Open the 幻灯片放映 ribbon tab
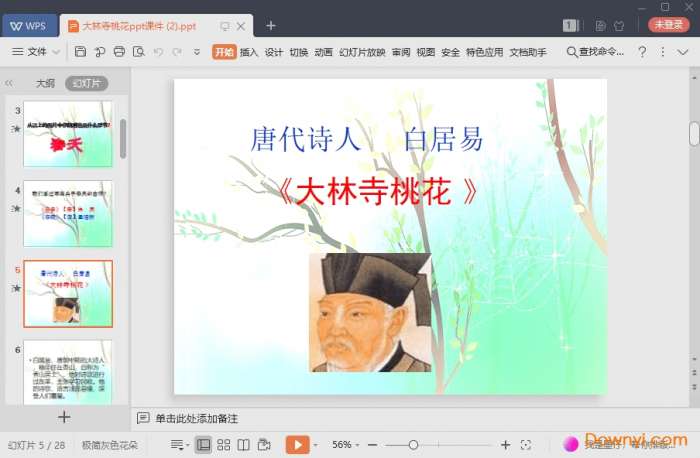 click(362, 51)
